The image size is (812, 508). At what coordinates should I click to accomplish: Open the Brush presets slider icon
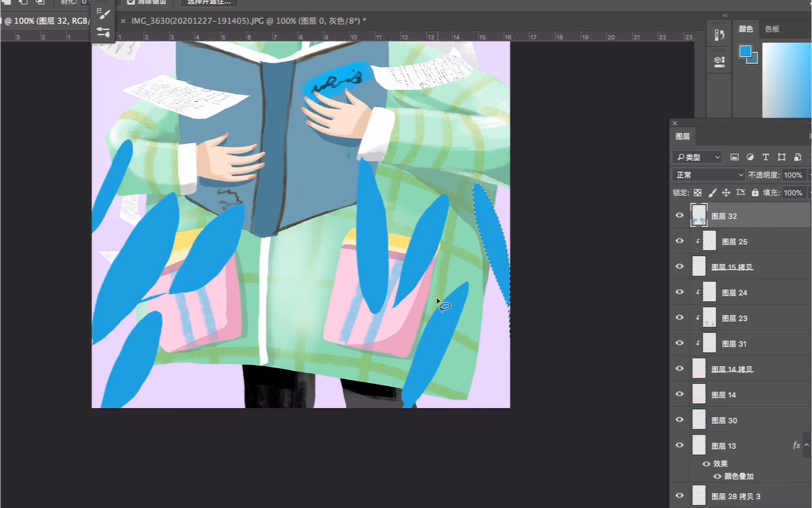103,32
